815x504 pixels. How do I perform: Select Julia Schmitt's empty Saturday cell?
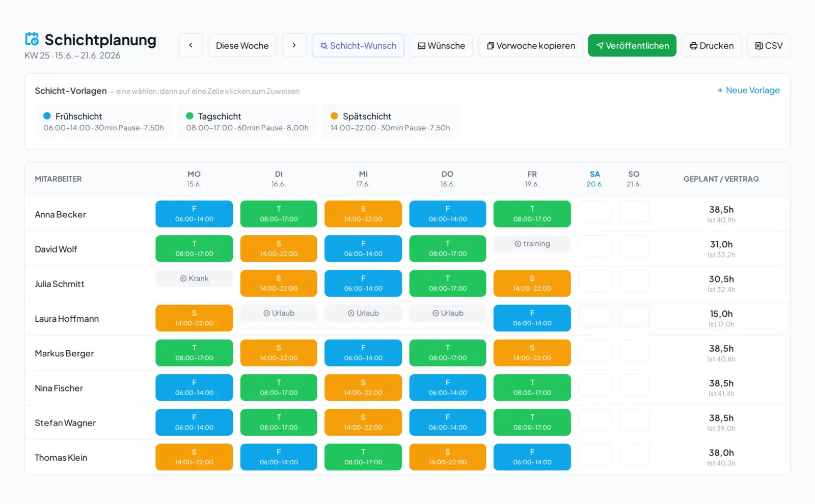point(595,281)
